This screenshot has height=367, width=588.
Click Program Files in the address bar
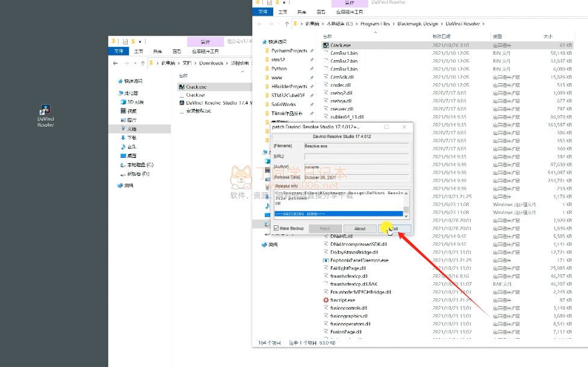[x=375, y=24]
